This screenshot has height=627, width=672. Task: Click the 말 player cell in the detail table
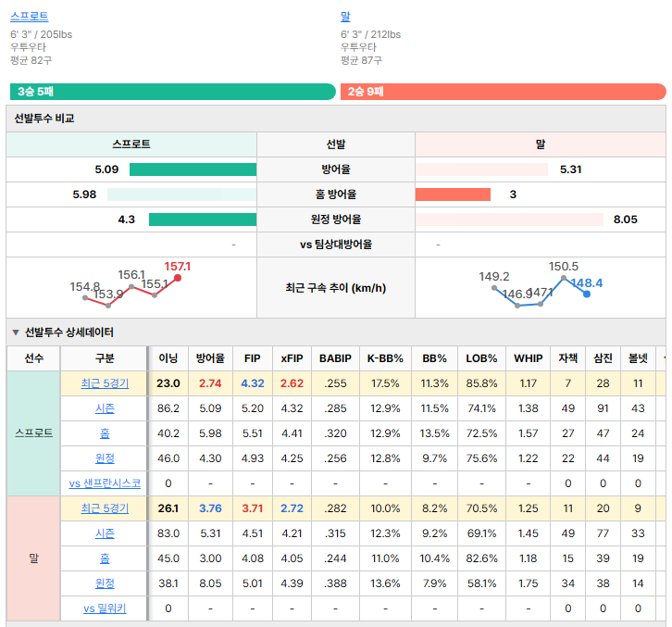click(34, 558)
